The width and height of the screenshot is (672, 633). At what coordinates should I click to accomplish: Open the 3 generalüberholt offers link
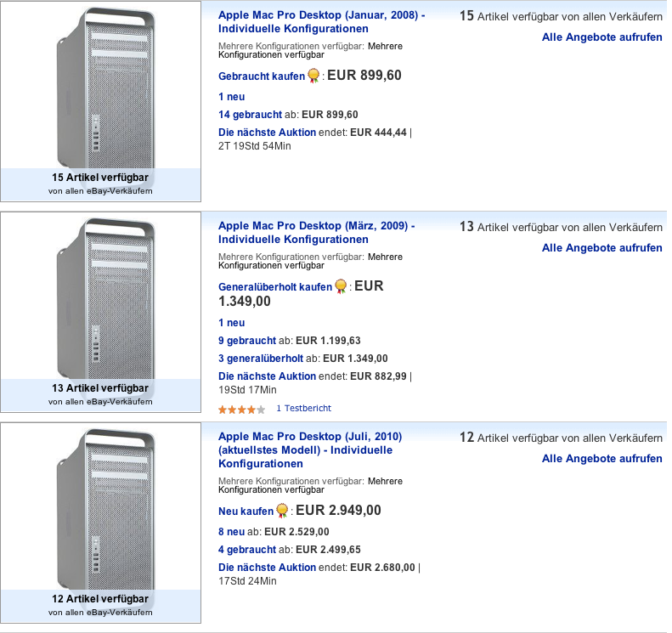(x=261, y=359)
